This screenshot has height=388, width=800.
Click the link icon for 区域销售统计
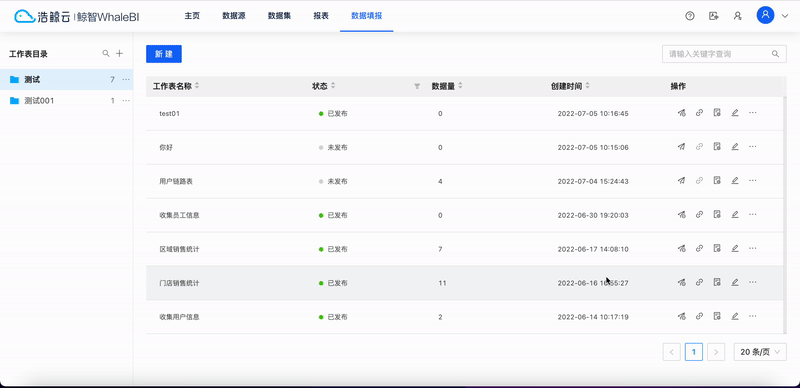coord(699,248)
